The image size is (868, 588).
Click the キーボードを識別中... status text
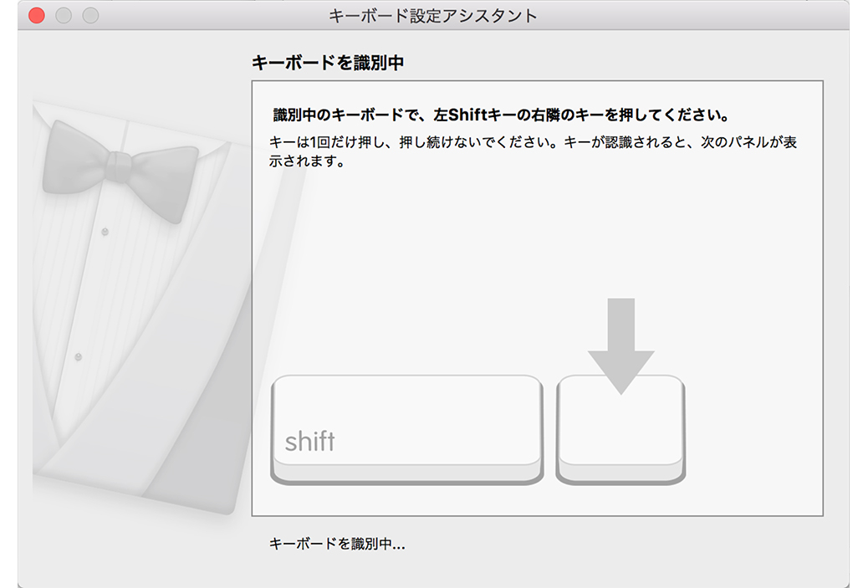click(336, 544)
